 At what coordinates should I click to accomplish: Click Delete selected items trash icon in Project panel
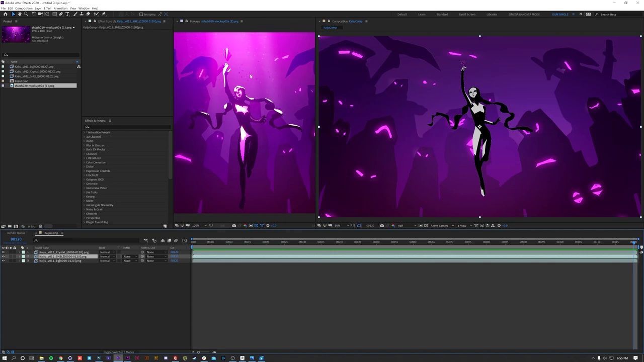(40, 226)
